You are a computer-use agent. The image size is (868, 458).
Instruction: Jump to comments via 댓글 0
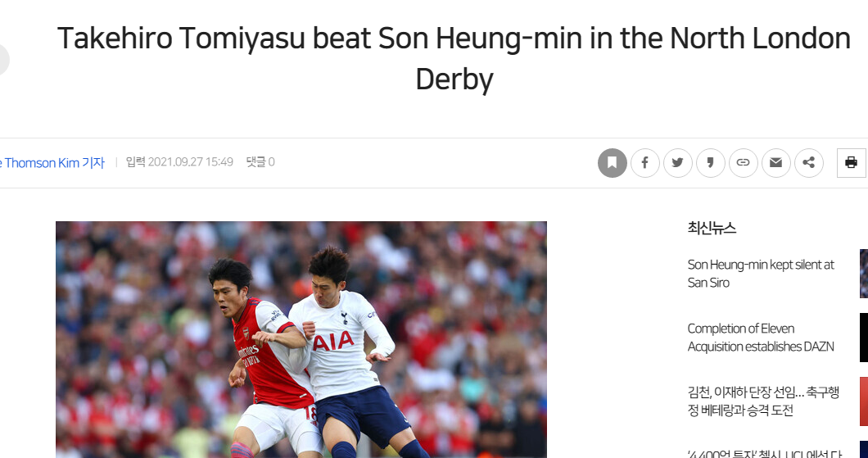coord(260,162)
